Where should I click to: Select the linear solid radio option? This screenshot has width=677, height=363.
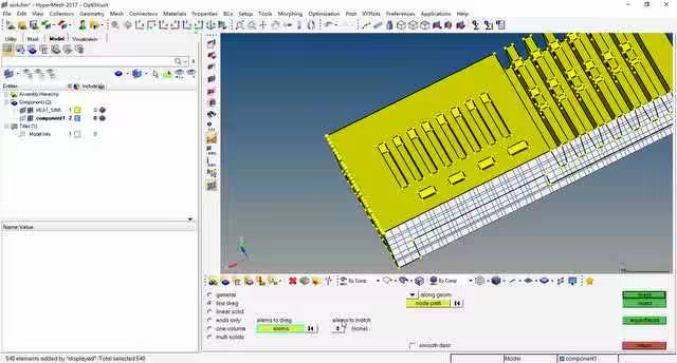[x=210, y=312]
